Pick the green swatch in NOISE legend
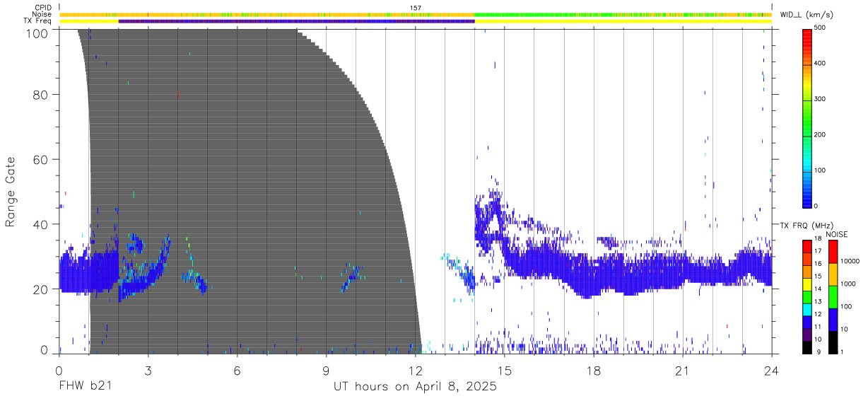Screen dimensions: 868x401 tap(833, 297)
